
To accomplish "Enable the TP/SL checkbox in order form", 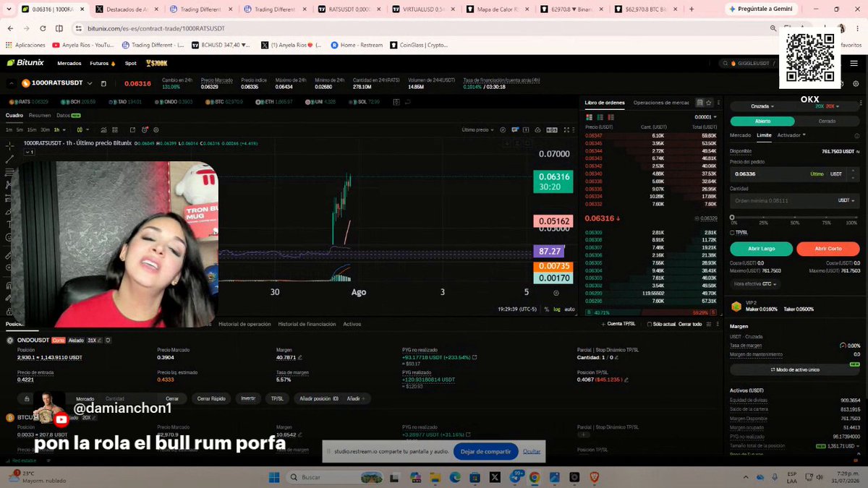I will point(733,232).
